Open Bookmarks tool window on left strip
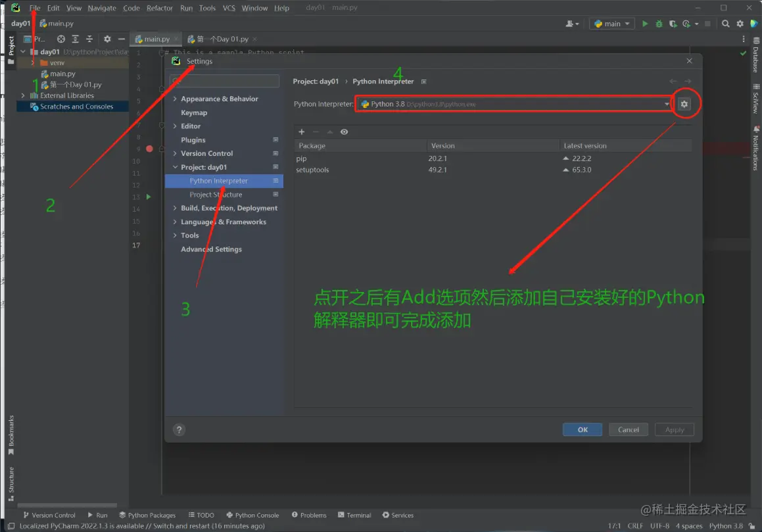Screen dimensions: 762x532 [11, 435]
